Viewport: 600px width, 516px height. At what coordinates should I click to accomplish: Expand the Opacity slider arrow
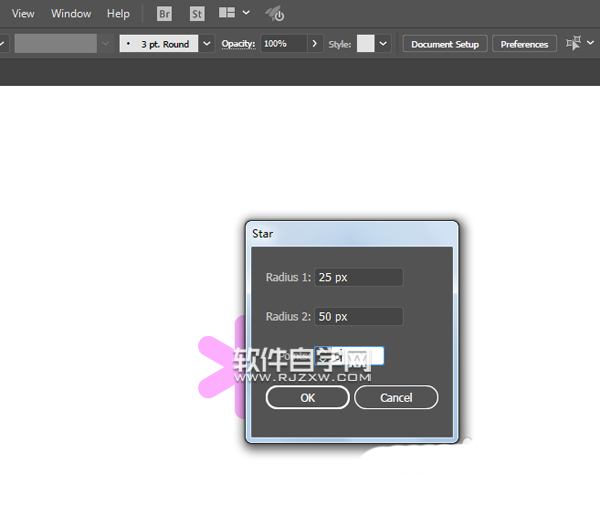coord(315,44)
